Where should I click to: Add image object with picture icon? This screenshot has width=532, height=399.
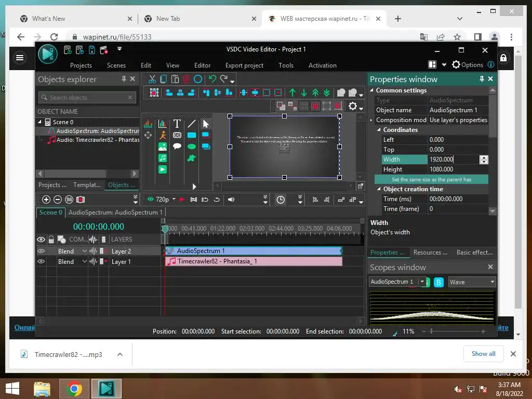[163, 147]
